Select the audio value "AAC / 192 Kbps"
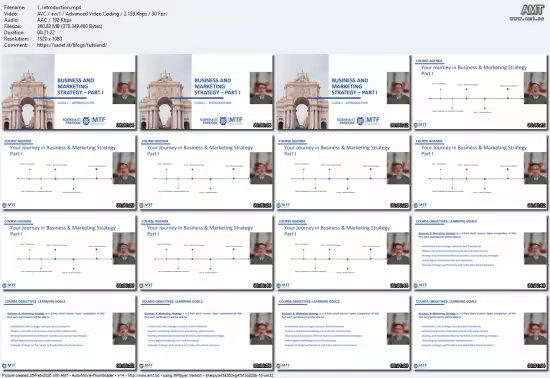The width and height of the screenshot is (550, 378). (54, 20)
